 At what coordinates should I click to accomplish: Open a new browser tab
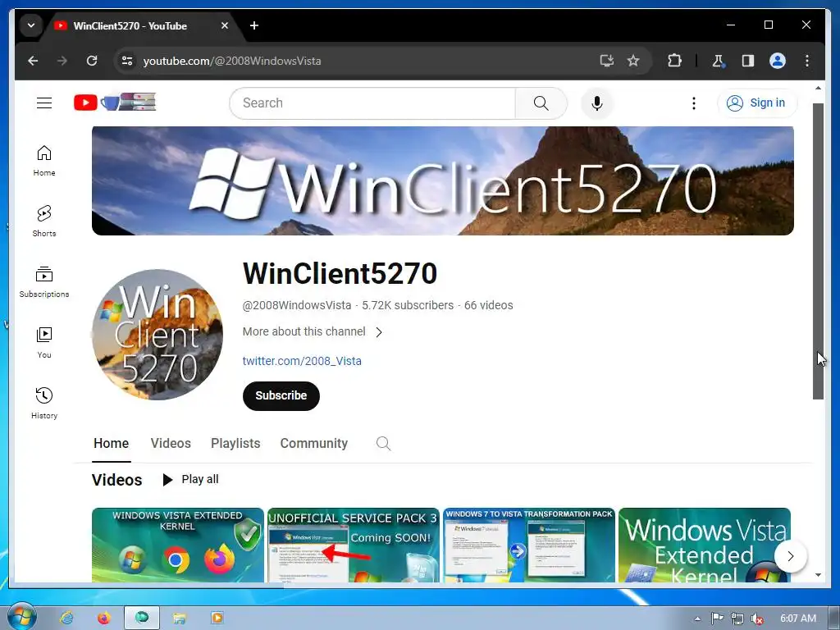(254, 25)
